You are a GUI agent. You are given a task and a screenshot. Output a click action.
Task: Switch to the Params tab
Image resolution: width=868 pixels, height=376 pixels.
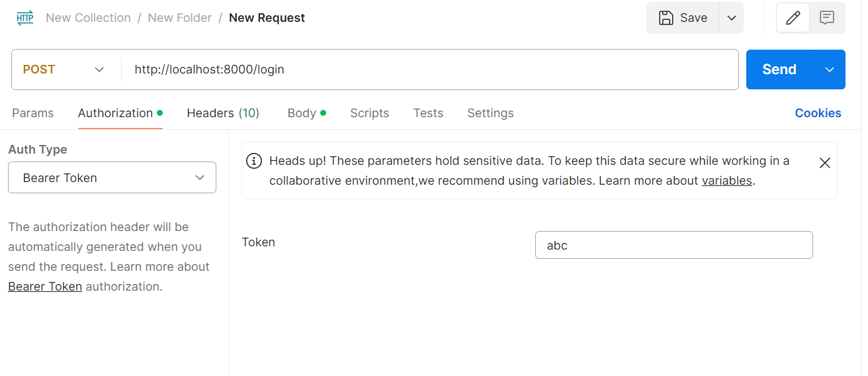click(32, 113)
